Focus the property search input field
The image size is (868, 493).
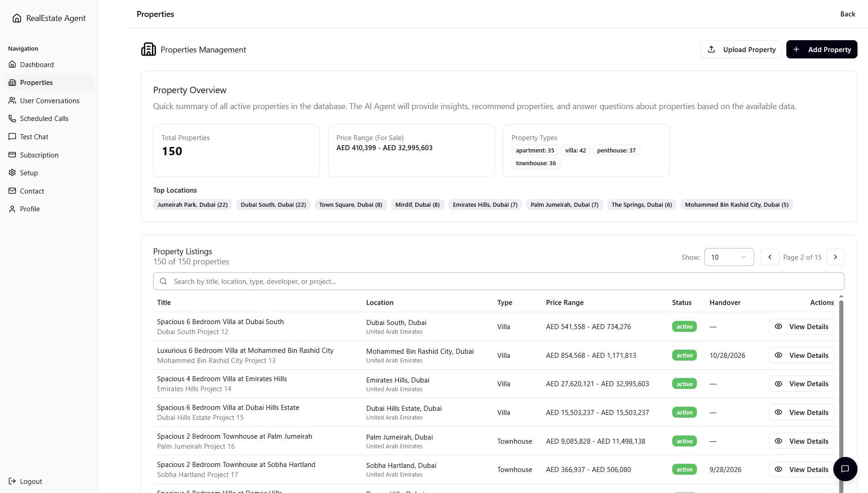(498, 281)
